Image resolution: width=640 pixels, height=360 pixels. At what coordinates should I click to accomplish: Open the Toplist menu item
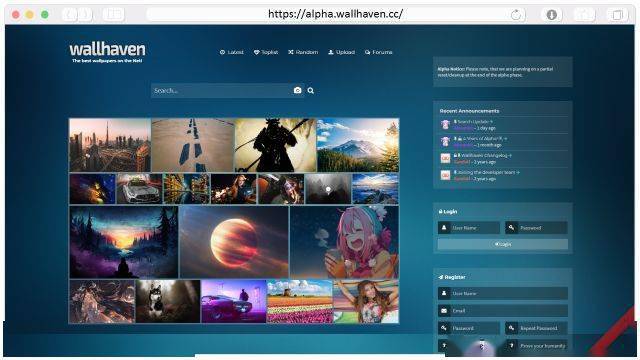coord(266,52)
